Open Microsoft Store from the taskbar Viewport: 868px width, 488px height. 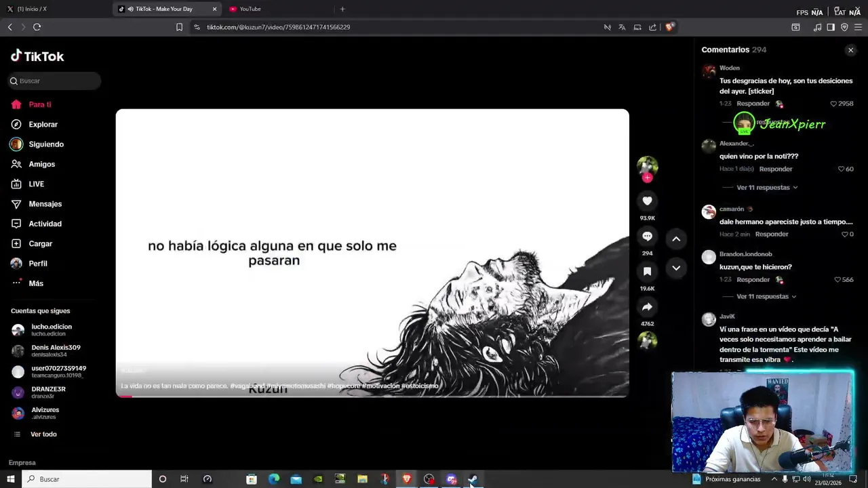tap(252, 479)
